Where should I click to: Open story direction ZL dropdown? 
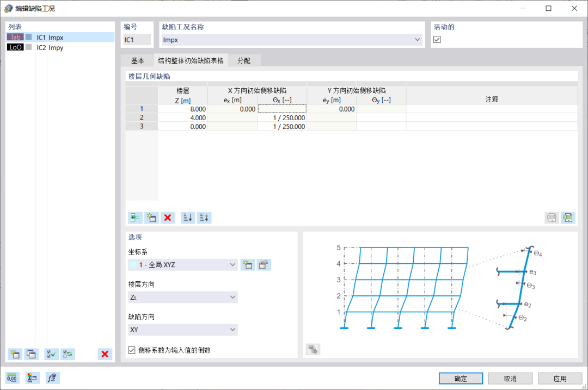[x=232, y=297]
